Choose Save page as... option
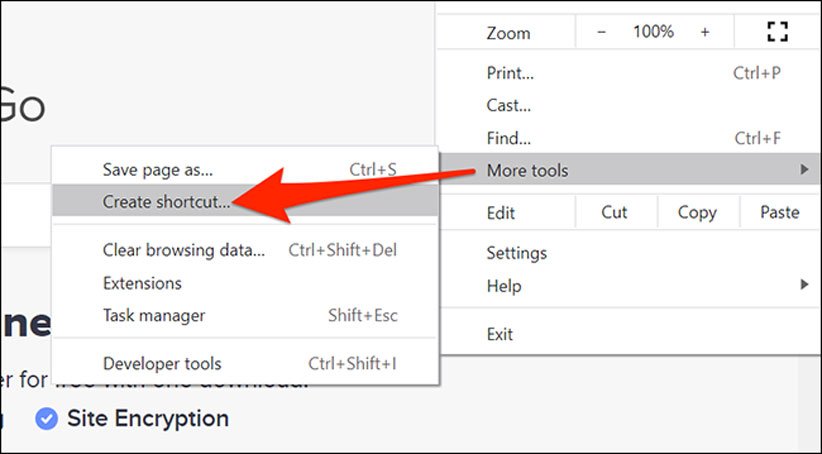The width and height of the screenshot is (822, 454). (158, 170)
